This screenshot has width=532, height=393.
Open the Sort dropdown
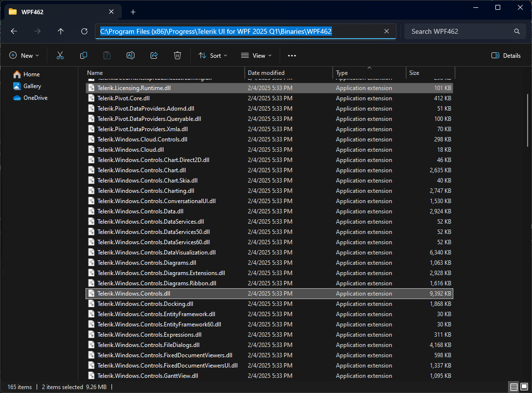213,55
